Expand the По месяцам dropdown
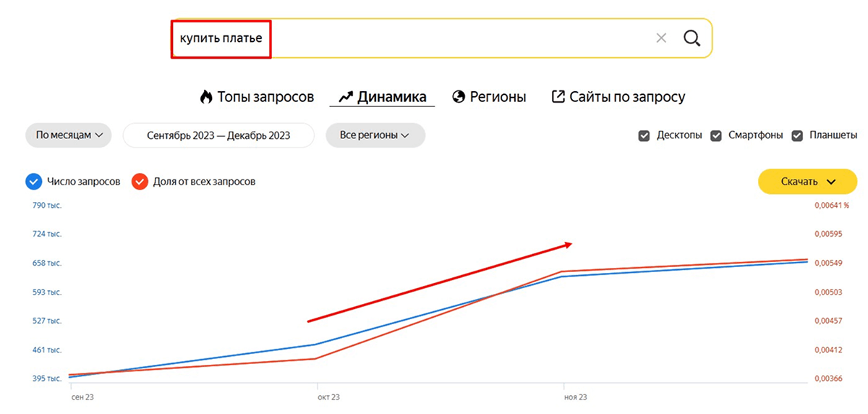Image resolution: width=868 pixels, height=414 pixels. (69, 135)
